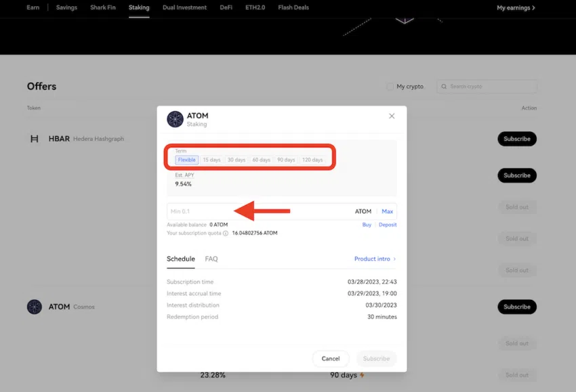Viewport: 576px width, 392px height.
Task: Go to the DeFi tab
Action: (226, 7)
